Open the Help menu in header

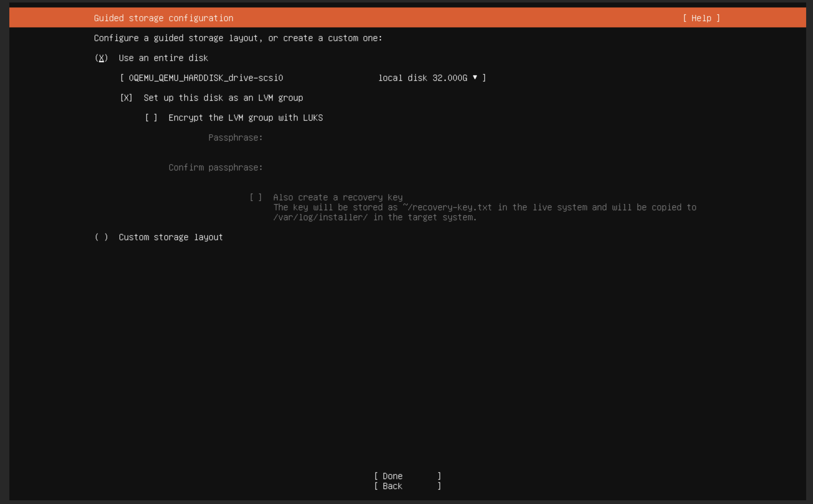[x=701, y=18]
